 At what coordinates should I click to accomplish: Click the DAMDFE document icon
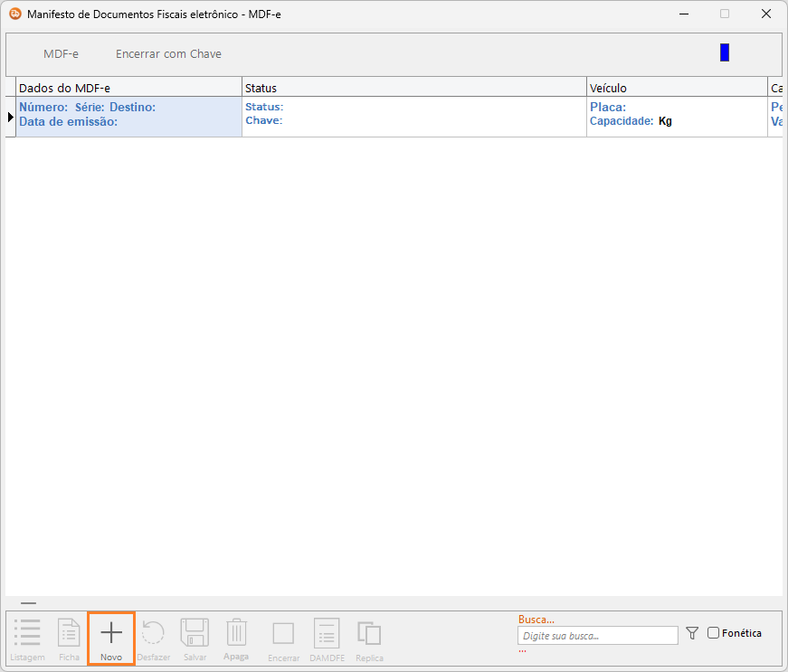[x=327, y=633]
